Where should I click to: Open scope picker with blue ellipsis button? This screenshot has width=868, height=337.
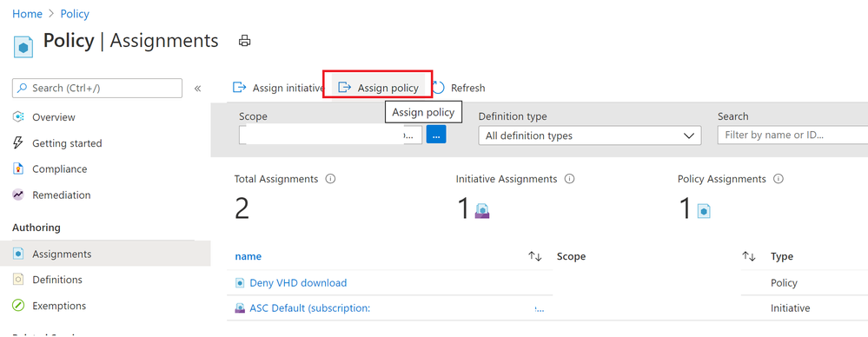(436, 135)
